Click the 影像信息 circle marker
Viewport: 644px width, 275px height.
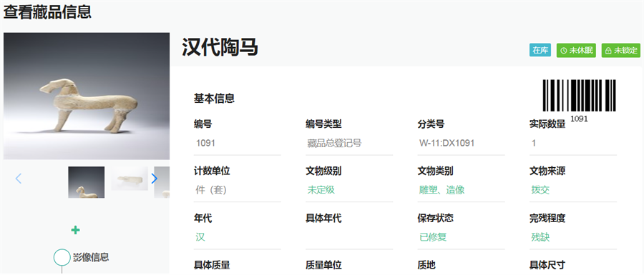coord(62,257)
